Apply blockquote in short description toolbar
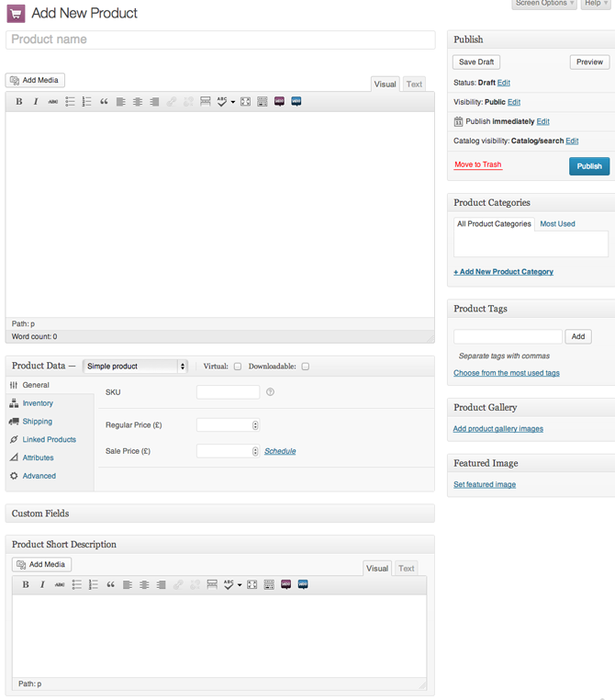 [110, 584]
